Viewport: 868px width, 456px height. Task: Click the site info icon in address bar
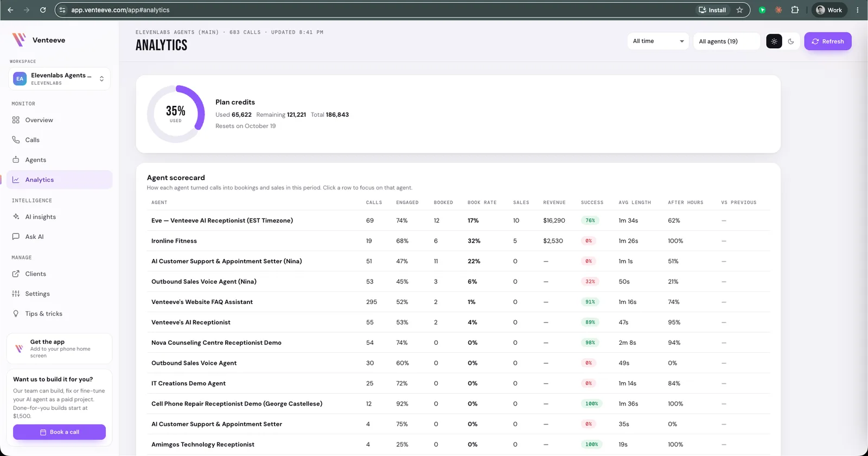pos(62,10)
